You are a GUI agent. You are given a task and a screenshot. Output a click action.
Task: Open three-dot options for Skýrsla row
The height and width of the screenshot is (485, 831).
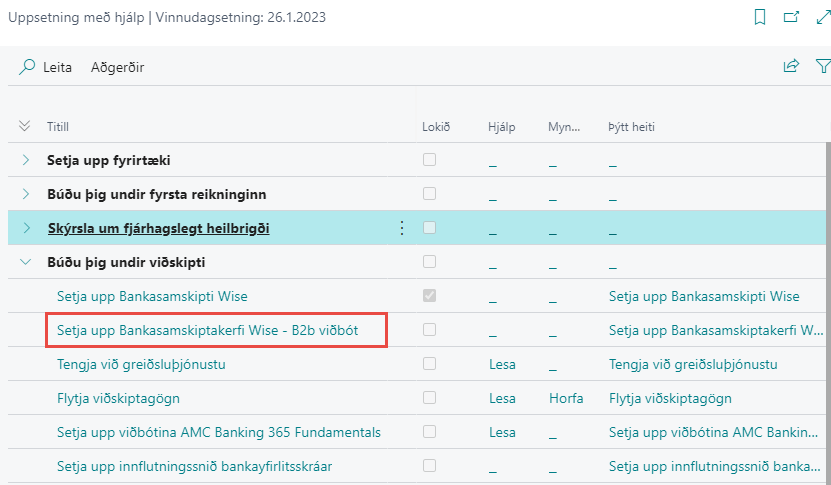pos(402,228)
